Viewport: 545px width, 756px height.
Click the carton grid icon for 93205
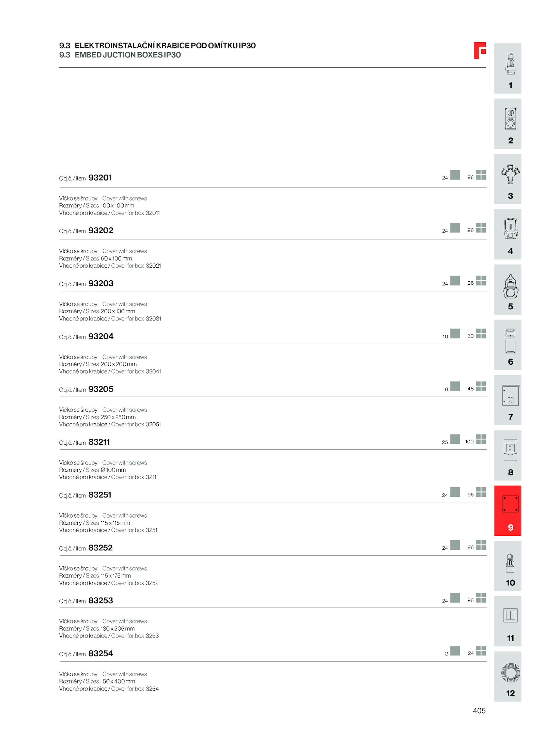[481, 386]
